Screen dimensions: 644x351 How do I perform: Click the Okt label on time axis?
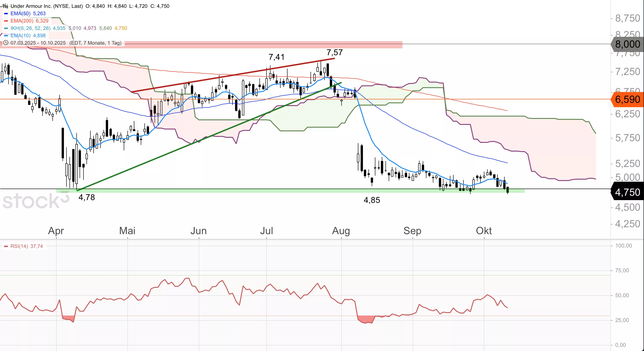pos(483,230)
